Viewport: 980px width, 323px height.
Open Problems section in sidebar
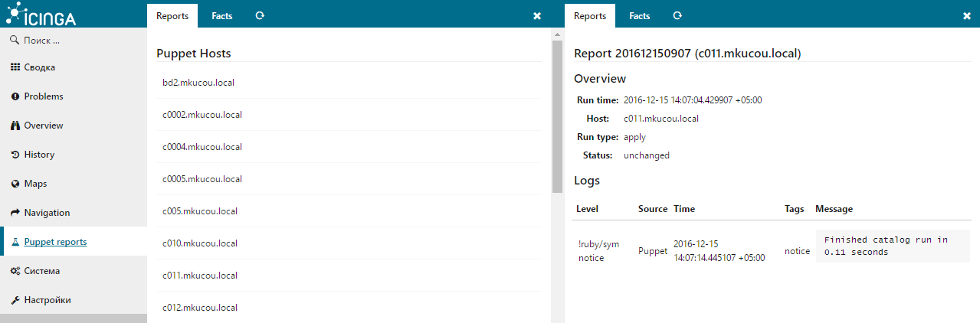click(x=43, y=96)
